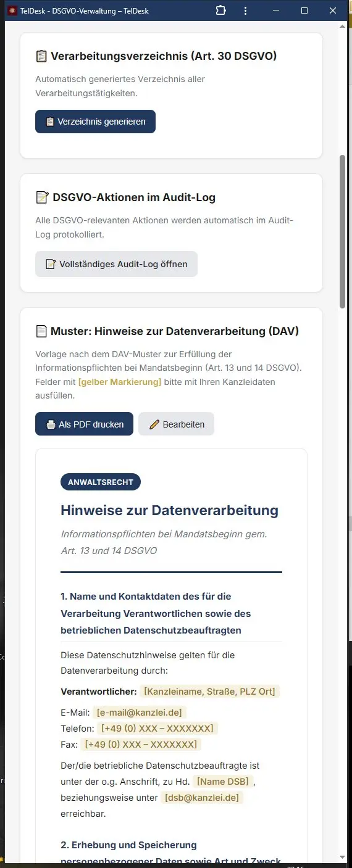Open the three-dot menu in title bar

(246, 10)
